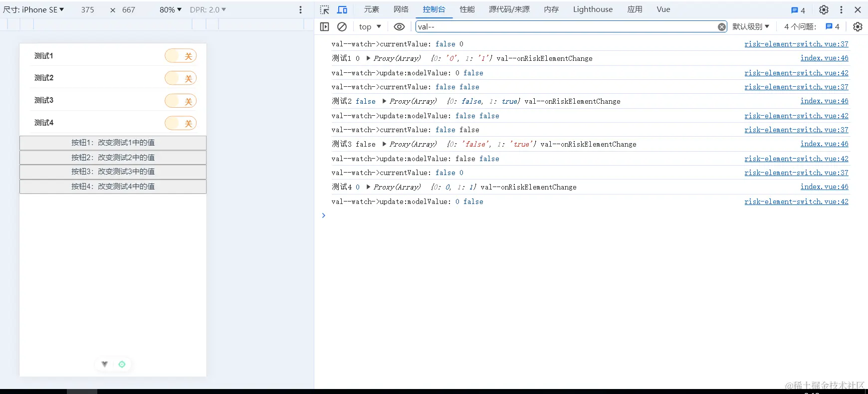Image resolution: width=868 pixels, height=394 pixels.
Task: Toggle the 测试2 switch
Action: click(181, 78)
